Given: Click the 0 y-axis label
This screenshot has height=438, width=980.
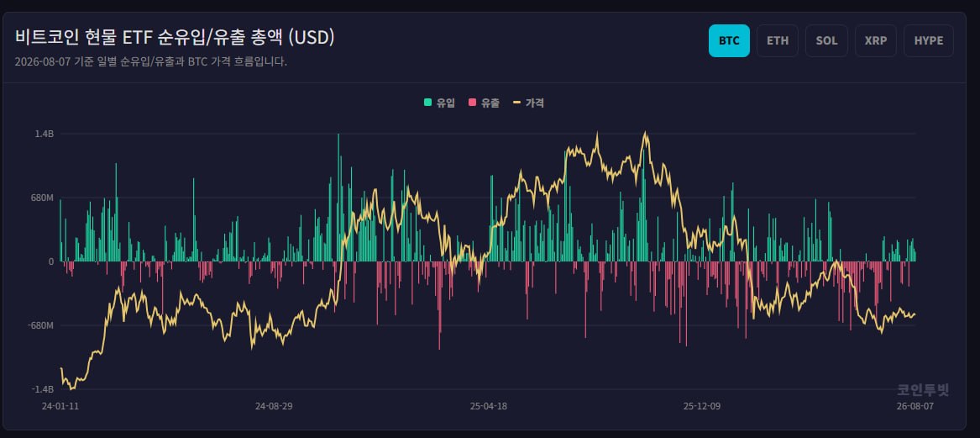Looking at the screenshot, I should pos(51,261).
